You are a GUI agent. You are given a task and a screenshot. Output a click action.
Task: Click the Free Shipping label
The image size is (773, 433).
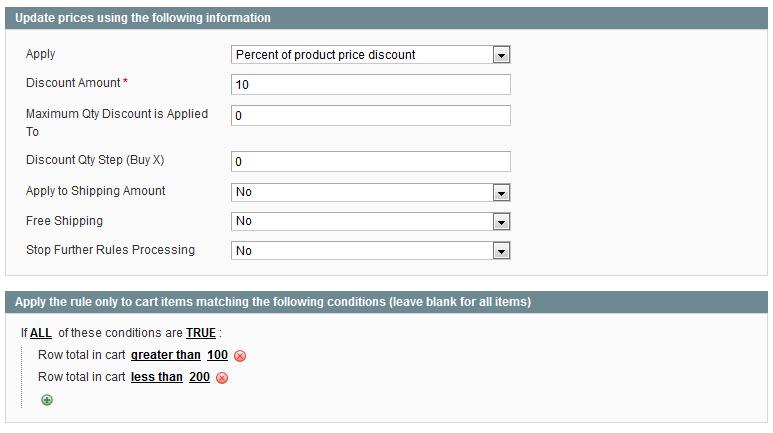64,221
